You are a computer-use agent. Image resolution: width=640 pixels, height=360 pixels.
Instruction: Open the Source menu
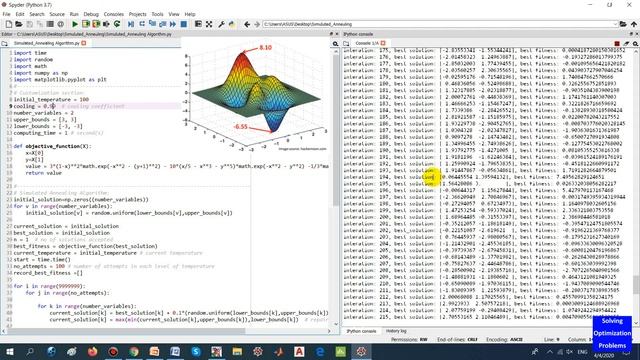[x=57, y=14]
